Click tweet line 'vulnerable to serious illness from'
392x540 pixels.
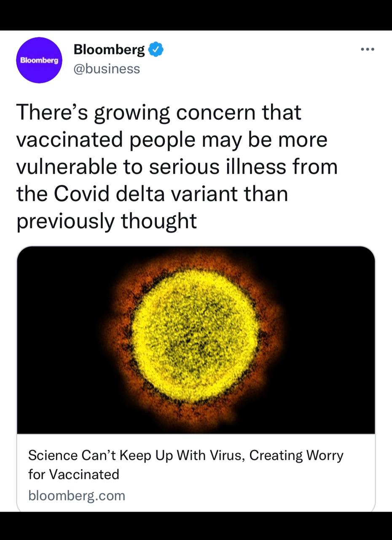177,167
